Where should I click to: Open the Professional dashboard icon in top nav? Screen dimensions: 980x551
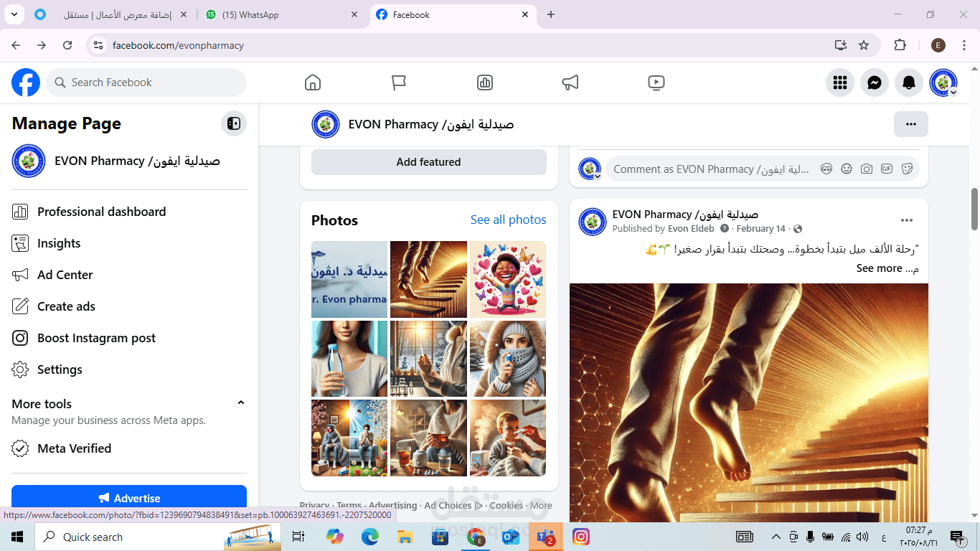click(x=485, y=83)
